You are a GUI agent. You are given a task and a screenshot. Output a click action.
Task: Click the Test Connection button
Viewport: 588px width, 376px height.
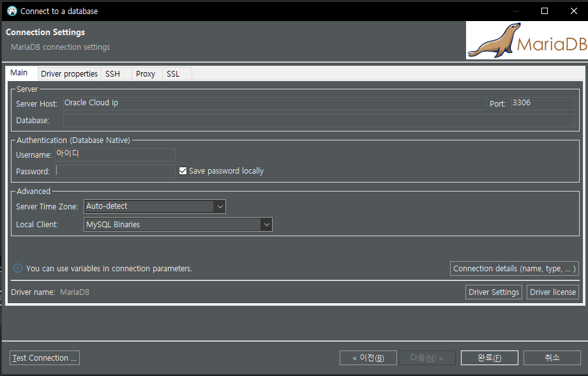pyautogui.click(x=45, y=358)
